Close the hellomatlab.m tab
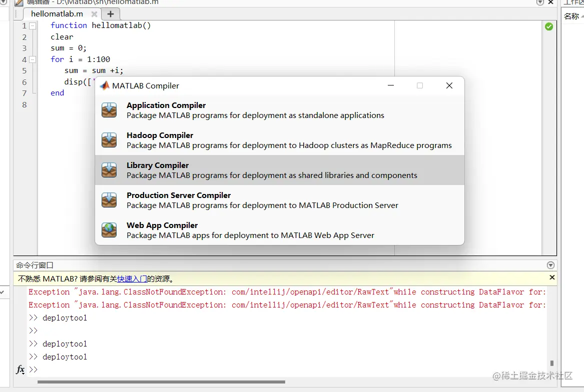584x392 pixels. [x=94, y=14]
